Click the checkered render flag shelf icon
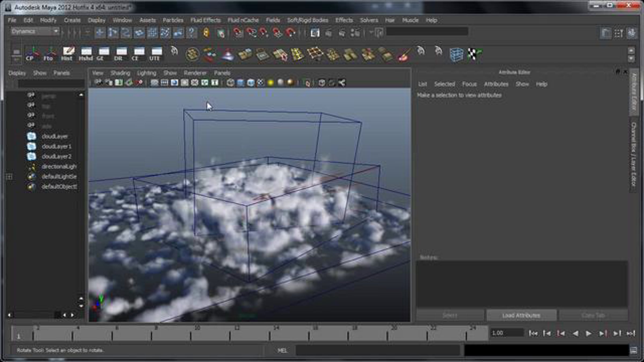Viewport: 644px width, 362px height. click(474, 54)
